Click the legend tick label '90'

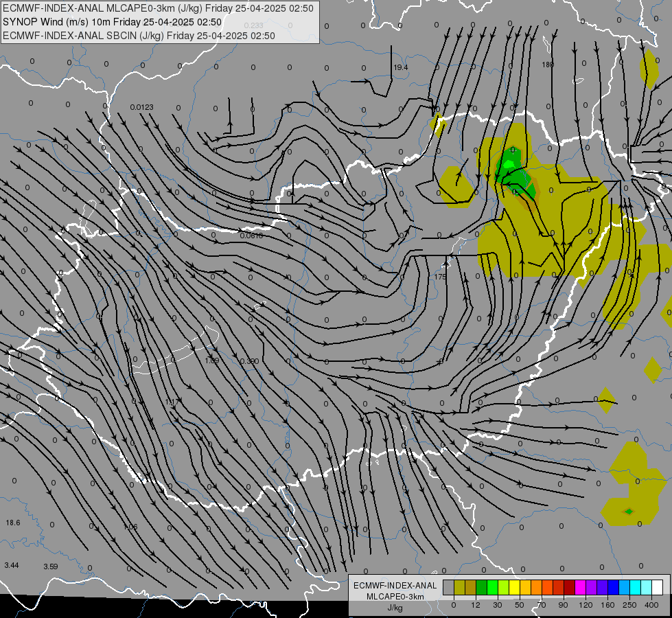coord(563,605)
